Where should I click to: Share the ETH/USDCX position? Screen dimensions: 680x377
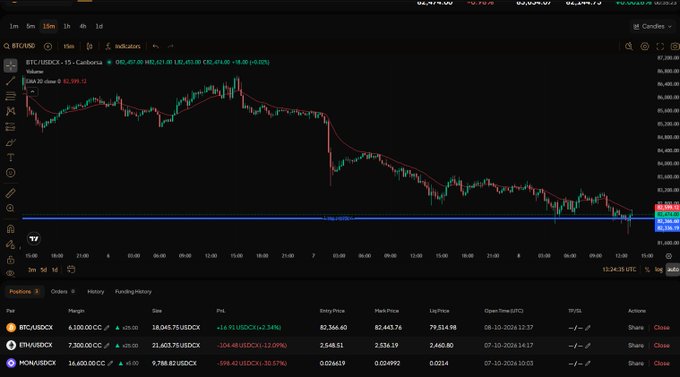point(636,345)
